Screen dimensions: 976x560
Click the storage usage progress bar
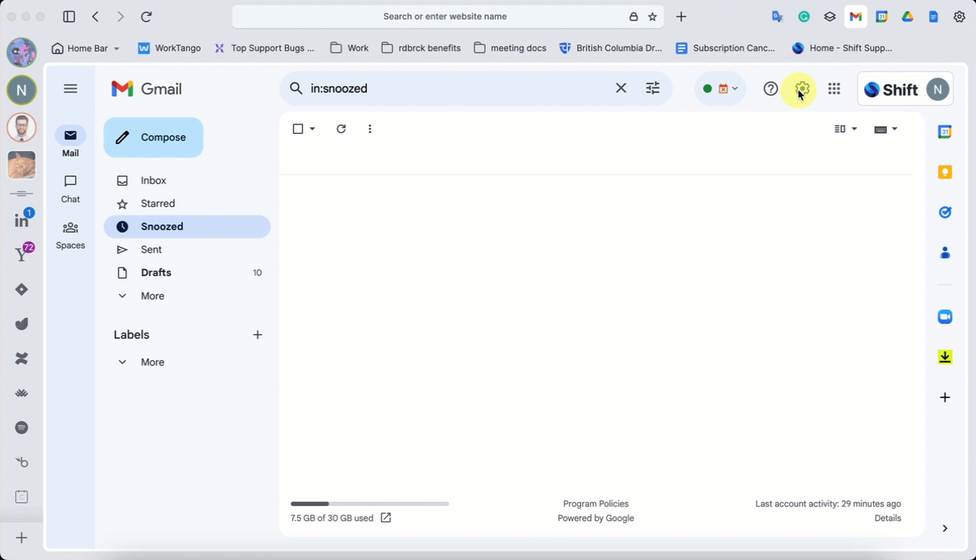pyautogui.click(x=370, y=504)
